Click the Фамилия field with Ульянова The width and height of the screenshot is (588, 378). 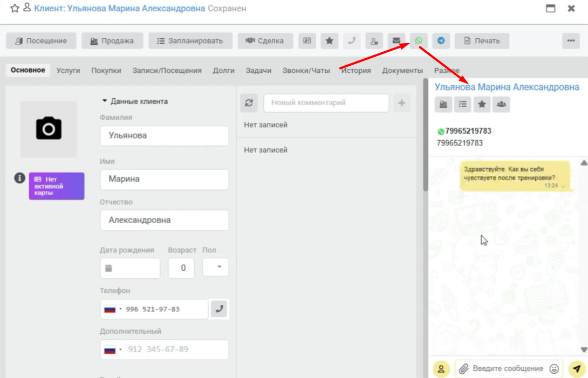[x=164, y=136]
